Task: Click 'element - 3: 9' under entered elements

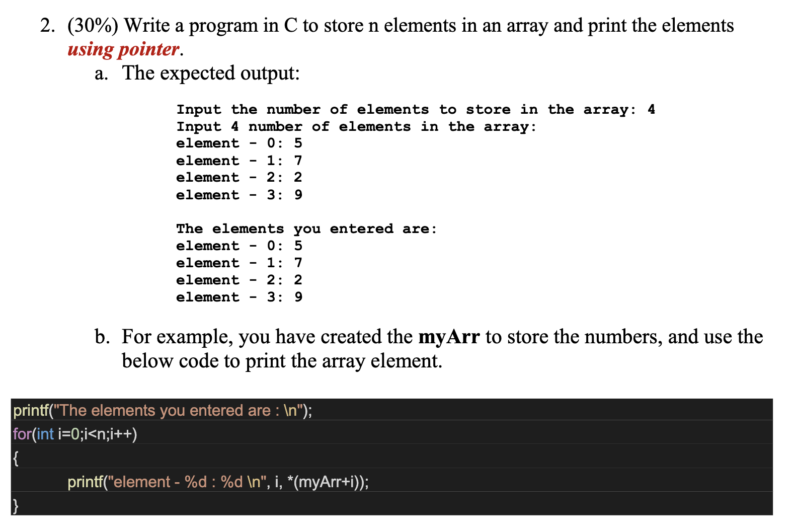Action: coord(239,297)
